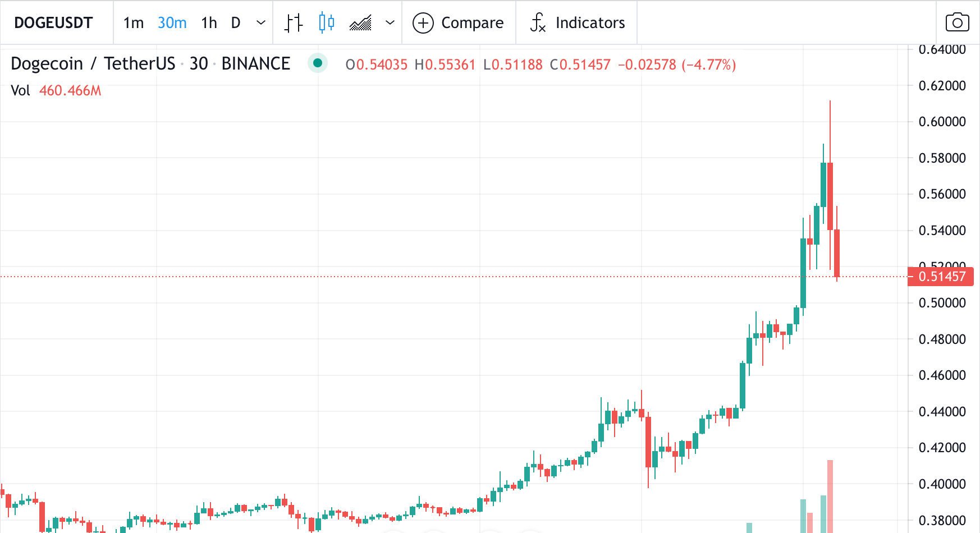Click the Indicators fx icon
980x533 pixels.
point(538,23)
